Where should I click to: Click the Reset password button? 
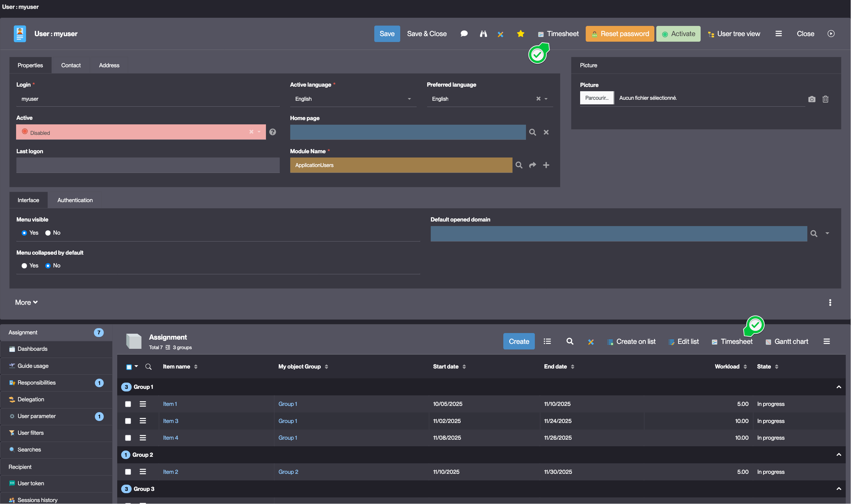[620, 33]
